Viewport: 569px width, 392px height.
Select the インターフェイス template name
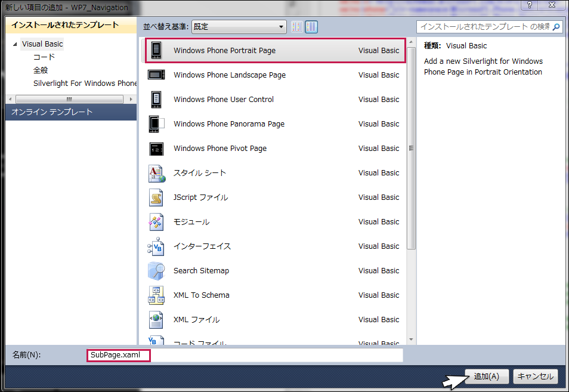point(202,246)
